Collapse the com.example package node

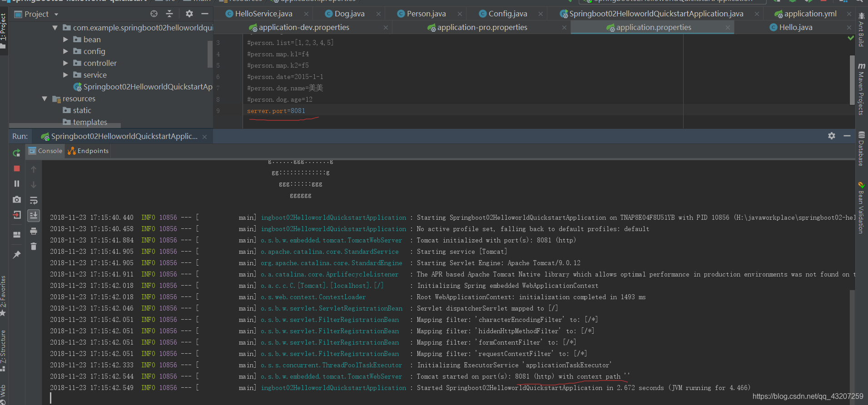55,28
